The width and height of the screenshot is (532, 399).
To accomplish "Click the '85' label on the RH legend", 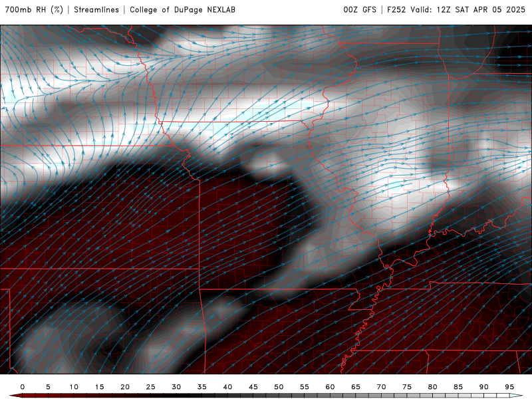I will click(458, 387).
